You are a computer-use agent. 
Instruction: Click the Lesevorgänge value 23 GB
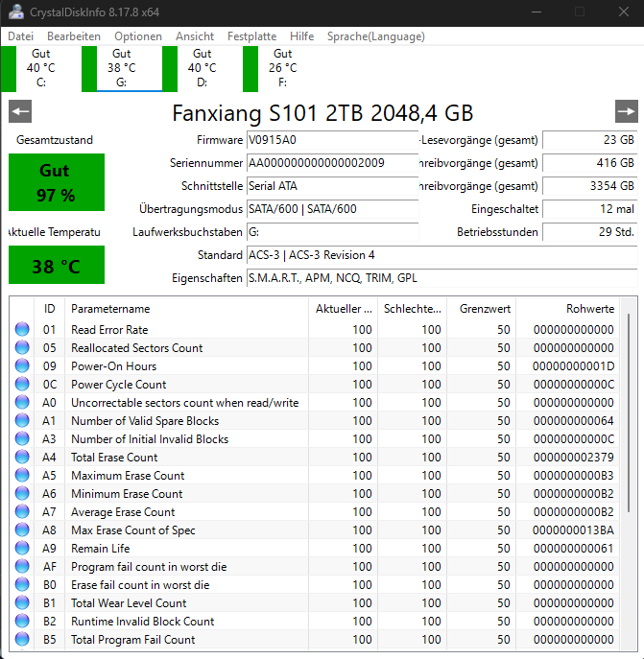pyautogui.click(x=590, y=140)
